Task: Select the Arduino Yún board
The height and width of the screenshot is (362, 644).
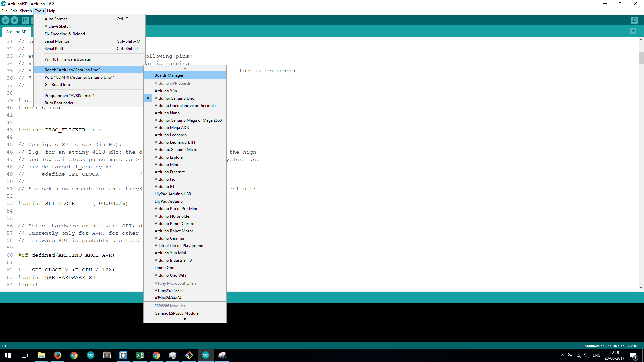Action: (185, 91)
